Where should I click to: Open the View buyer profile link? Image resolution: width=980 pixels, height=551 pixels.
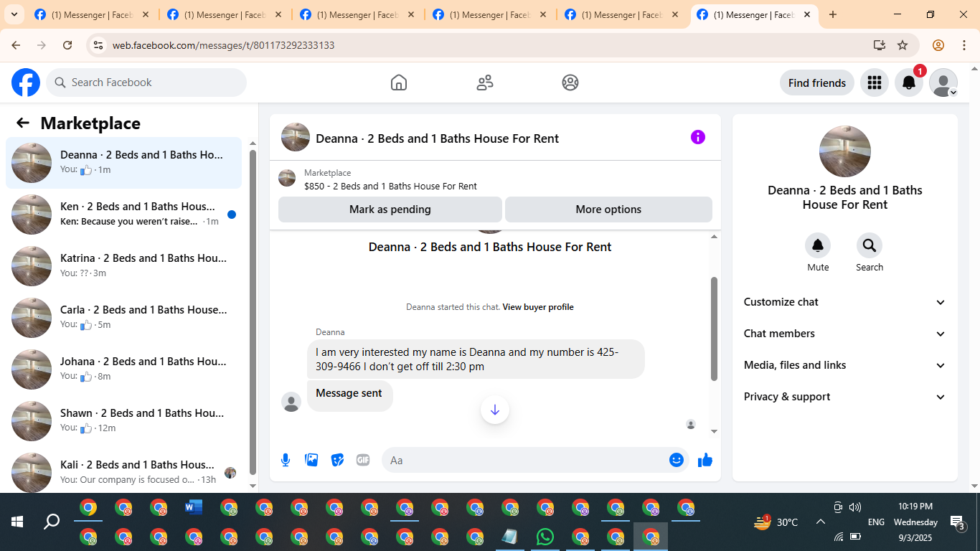(538, 307)
